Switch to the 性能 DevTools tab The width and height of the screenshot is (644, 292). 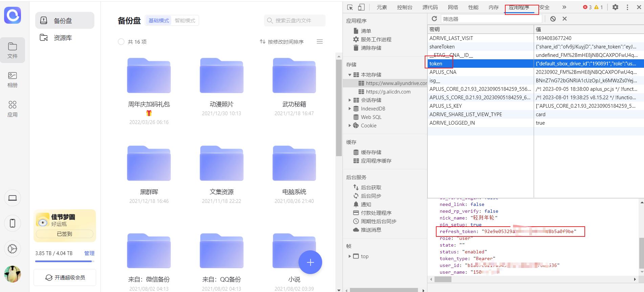473,7
